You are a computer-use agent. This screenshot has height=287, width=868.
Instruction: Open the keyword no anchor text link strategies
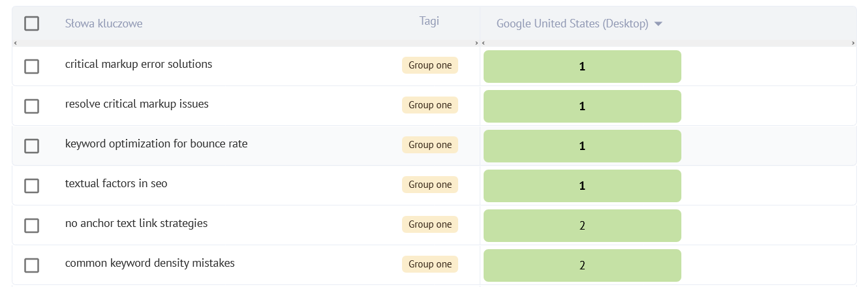(136, 224)
